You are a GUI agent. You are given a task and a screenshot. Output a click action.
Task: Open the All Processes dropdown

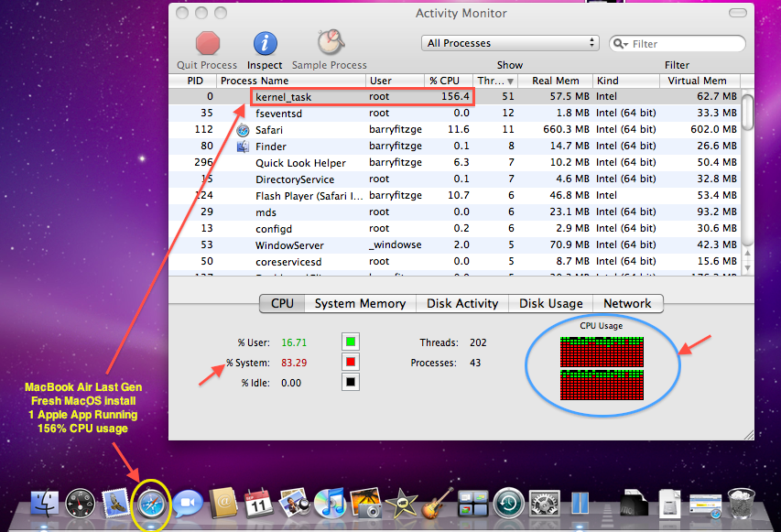pos(510,43)
